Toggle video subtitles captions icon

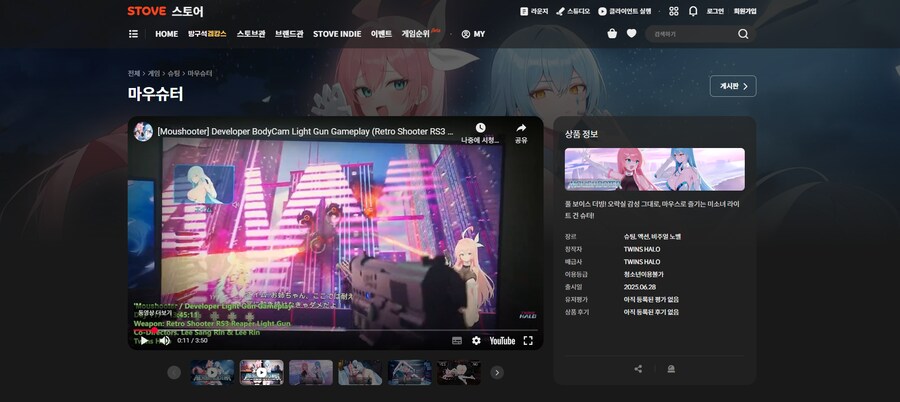[x=457, y=341]
